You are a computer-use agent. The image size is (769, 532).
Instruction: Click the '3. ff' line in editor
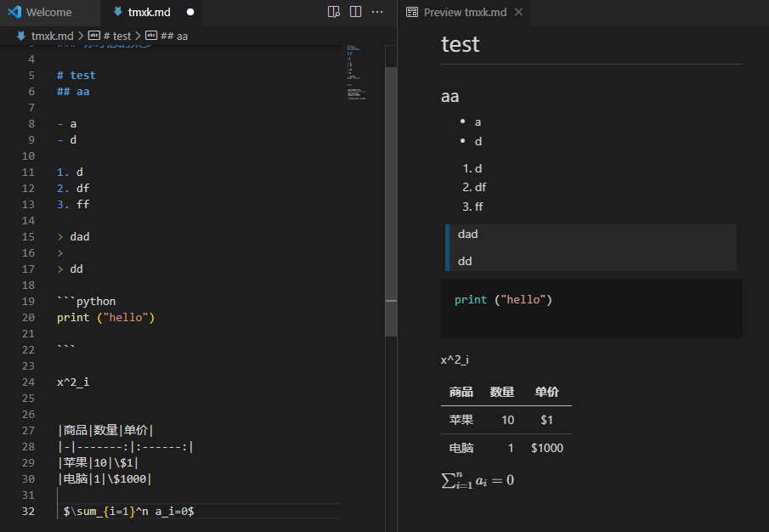tap(73, 204)
